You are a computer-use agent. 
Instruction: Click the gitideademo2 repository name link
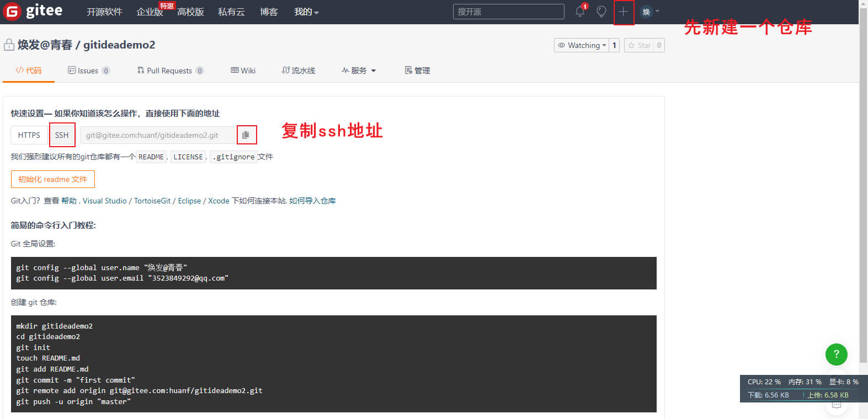[119, 45]
